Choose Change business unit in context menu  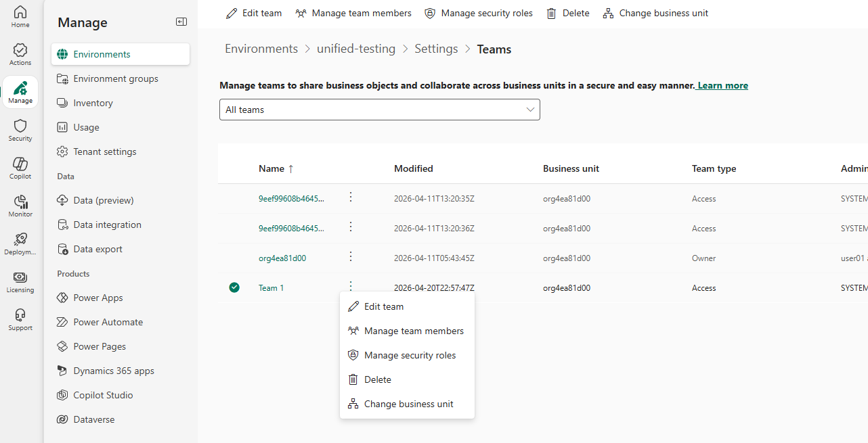coord(407,404)
